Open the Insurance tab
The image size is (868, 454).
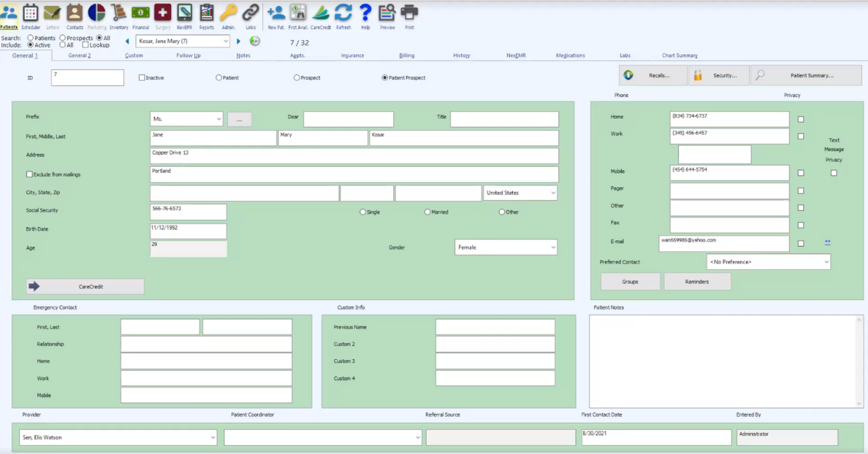pos(352,55)
